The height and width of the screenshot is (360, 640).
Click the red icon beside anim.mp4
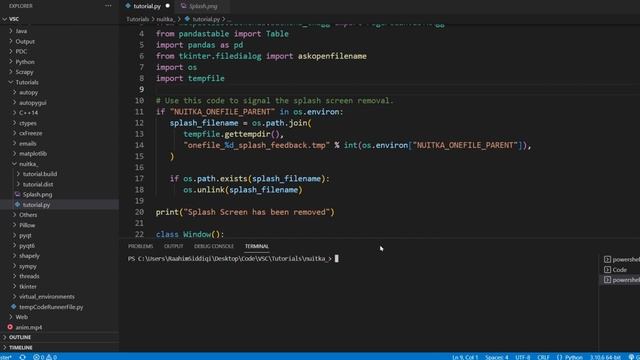click(10, 327)
